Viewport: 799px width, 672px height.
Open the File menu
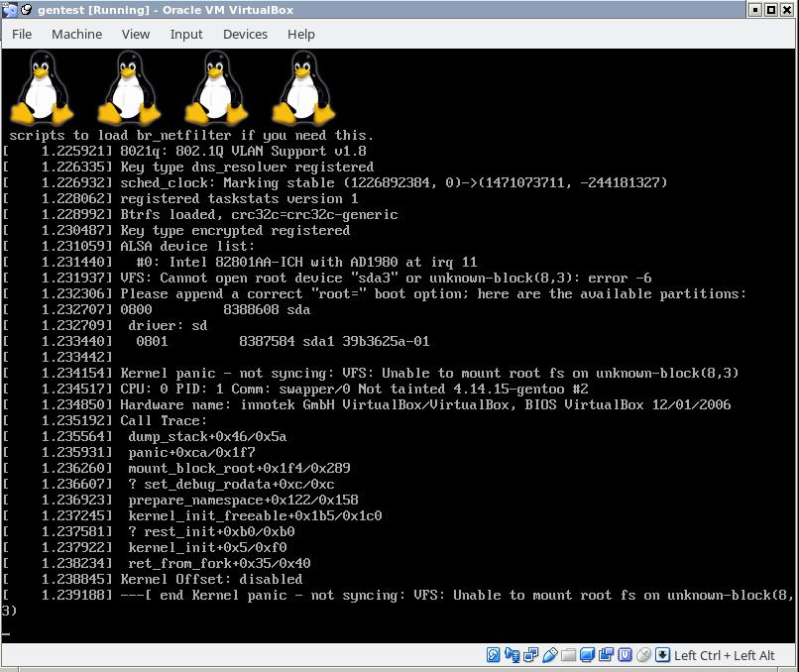(22, 34)
